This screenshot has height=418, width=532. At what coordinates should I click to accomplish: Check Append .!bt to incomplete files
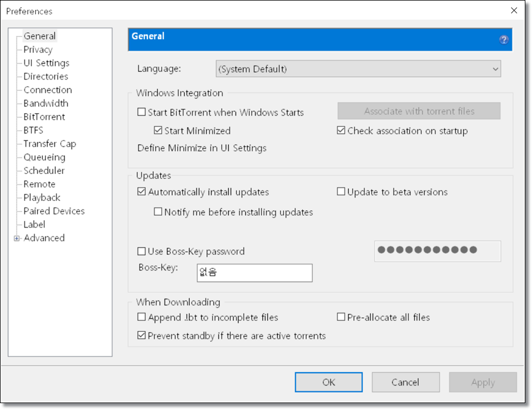coord(141,317)
